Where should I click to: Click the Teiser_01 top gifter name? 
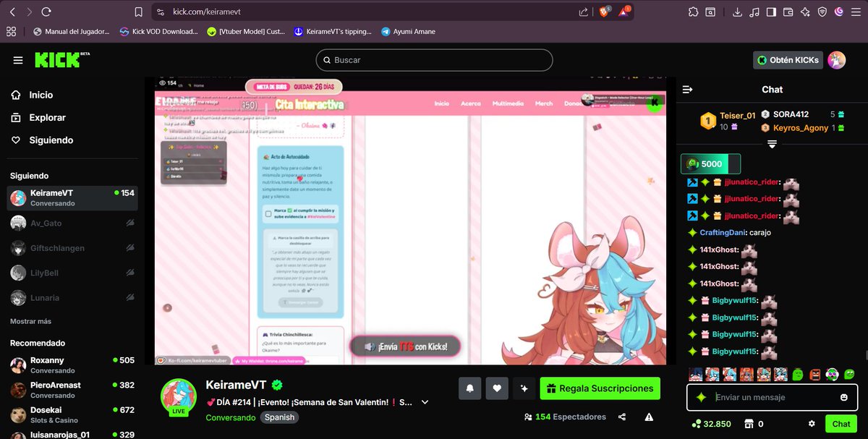738,115
